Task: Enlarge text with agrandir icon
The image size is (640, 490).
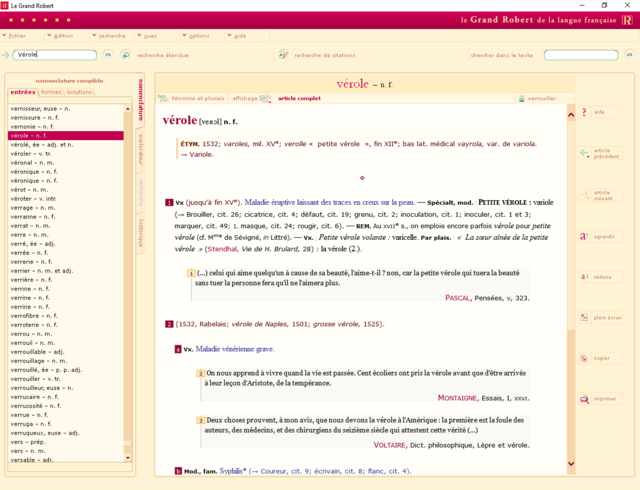Action: (x=584, y=236)
